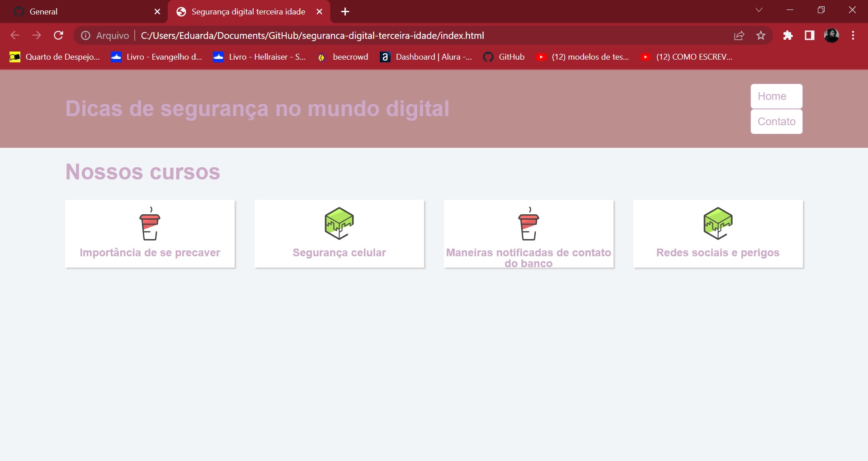The height and width of the screenshot is (461, 868).
Task: Click the Home button
Action: click(776, 96)
